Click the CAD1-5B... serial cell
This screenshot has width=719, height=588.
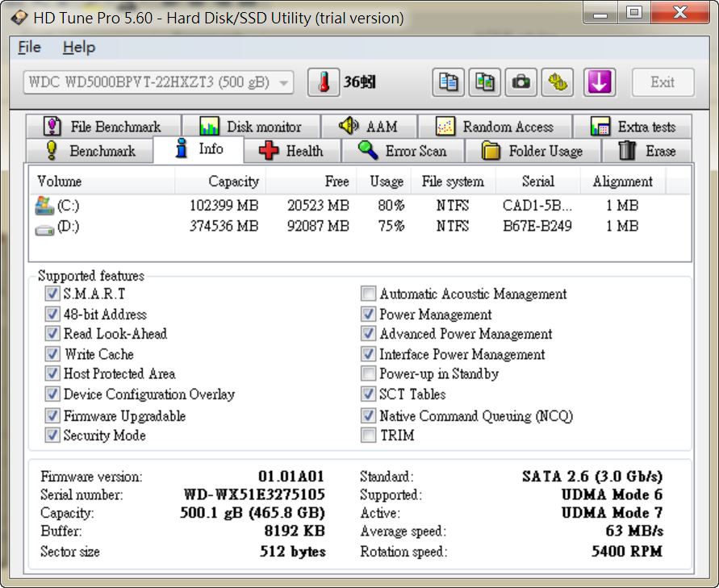tap(537, 206)
